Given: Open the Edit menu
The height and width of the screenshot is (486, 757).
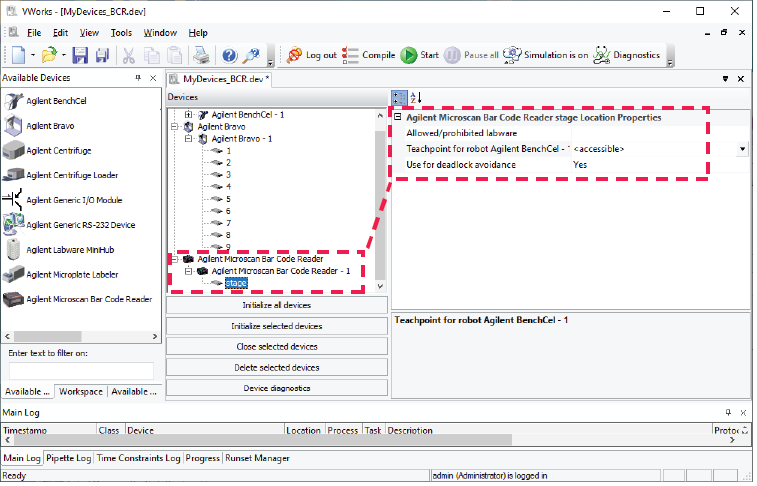Looking at the screenshot, I should click(60, 33).
